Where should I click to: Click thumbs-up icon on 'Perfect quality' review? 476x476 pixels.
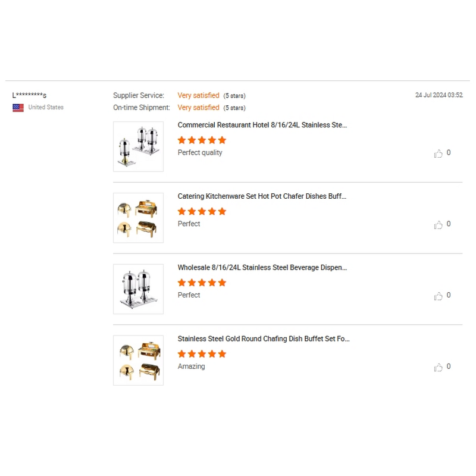click(x=439, y=154)
